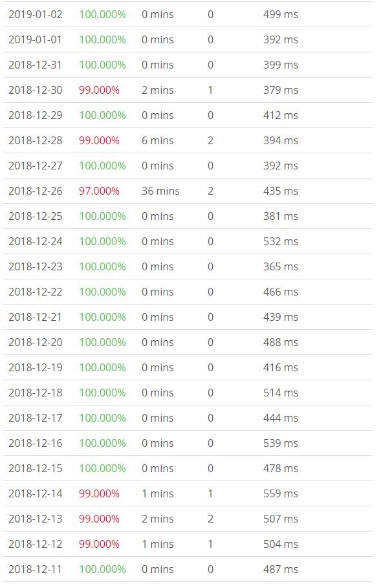Click the 2018-12-20 date entry

point(36,342)
